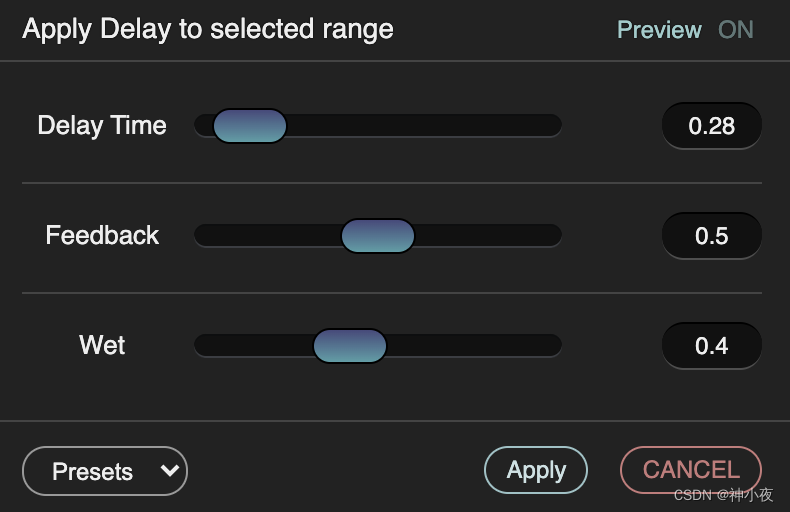The height and width of the screenshot is (512, 790).
Task: Toggle the Preview ON switch
Action: click(735, 30)
